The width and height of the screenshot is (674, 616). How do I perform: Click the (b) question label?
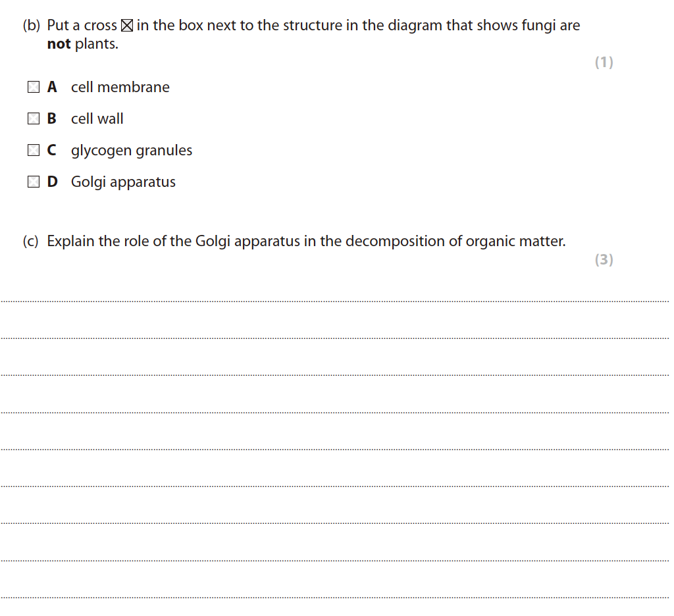click(x=31, y=26)
